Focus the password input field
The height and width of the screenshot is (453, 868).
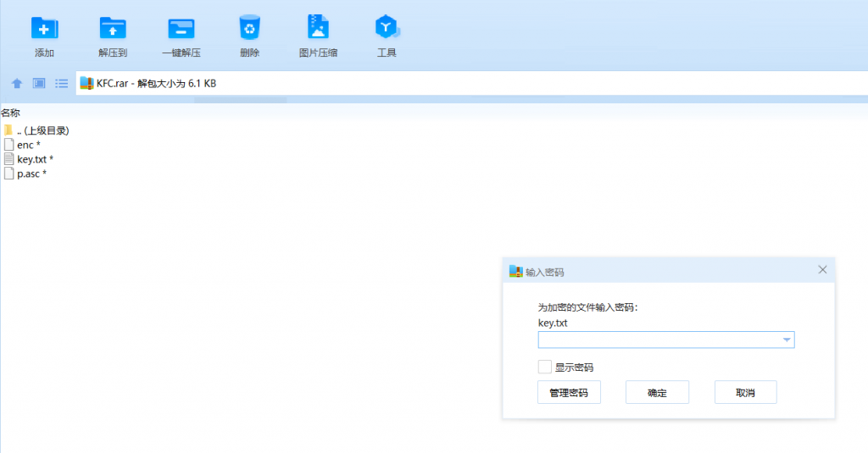666,340
